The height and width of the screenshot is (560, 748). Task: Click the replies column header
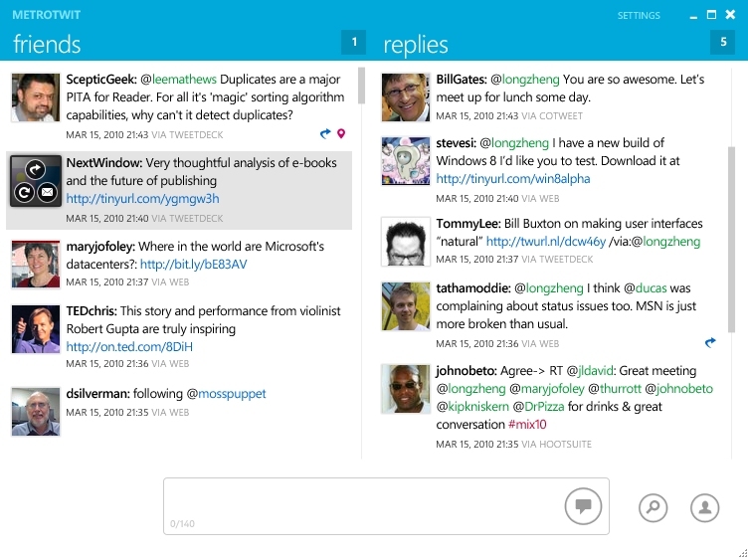coord(416,45)
